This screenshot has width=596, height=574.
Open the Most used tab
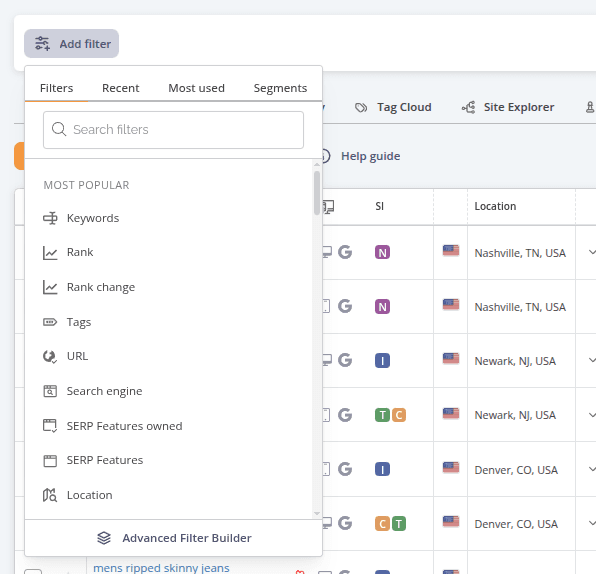196,88
